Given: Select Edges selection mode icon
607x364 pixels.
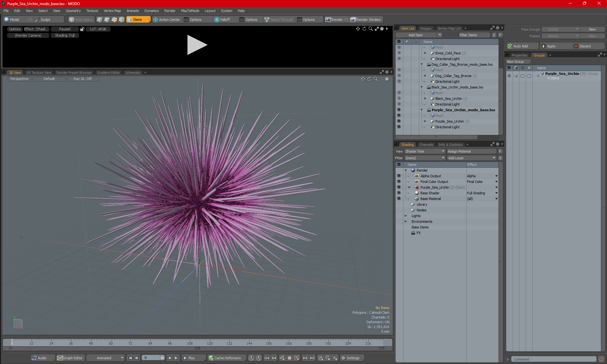Looking at the screenshot, I should [107, 20].
